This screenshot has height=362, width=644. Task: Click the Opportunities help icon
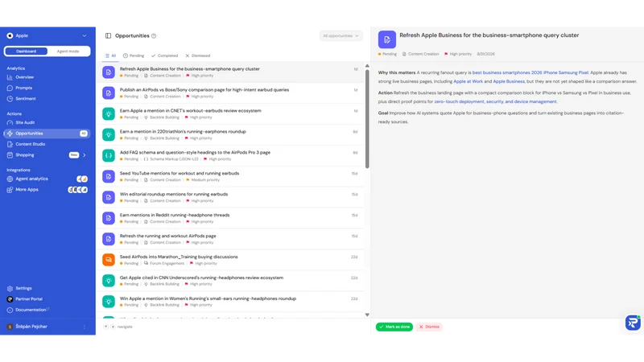(154, 35)
